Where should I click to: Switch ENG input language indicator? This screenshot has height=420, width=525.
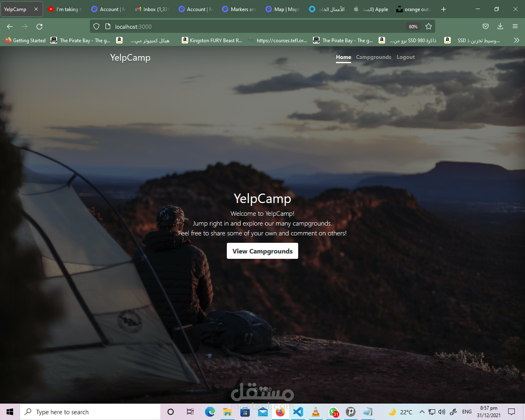(467, 412)
